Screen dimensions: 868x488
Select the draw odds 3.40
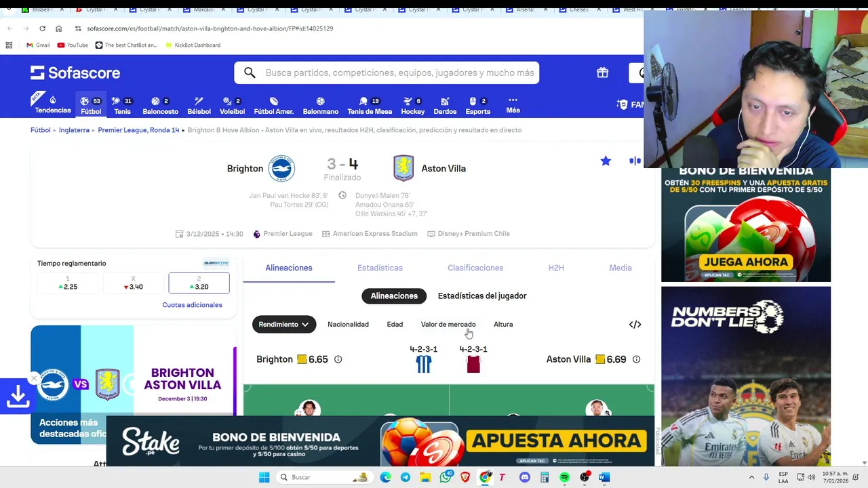pos(133,283)
